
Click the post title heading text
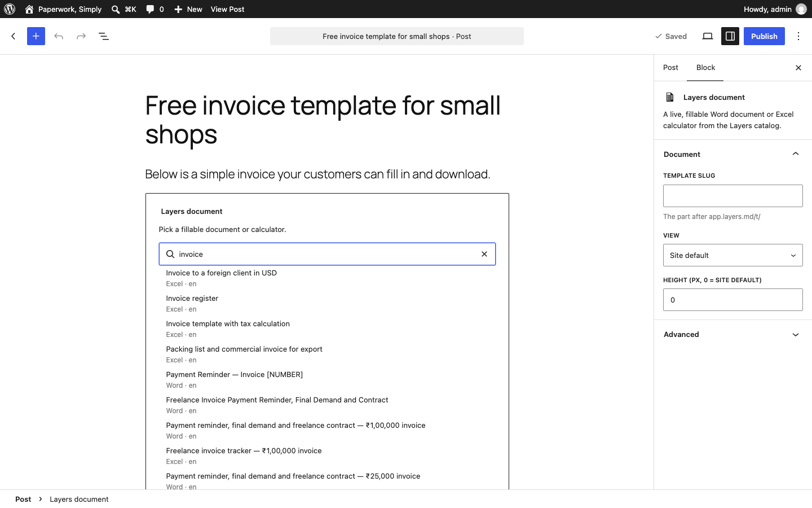pyautogui.click(x=327, y=120)
